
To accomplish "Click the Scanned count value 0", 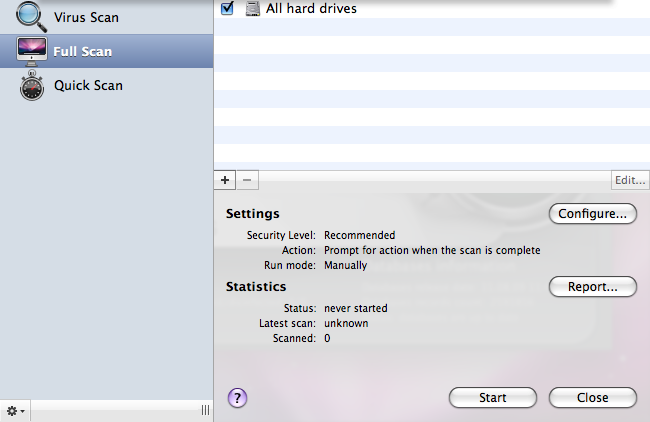I will pyautogui.click(x=327, y=338).
